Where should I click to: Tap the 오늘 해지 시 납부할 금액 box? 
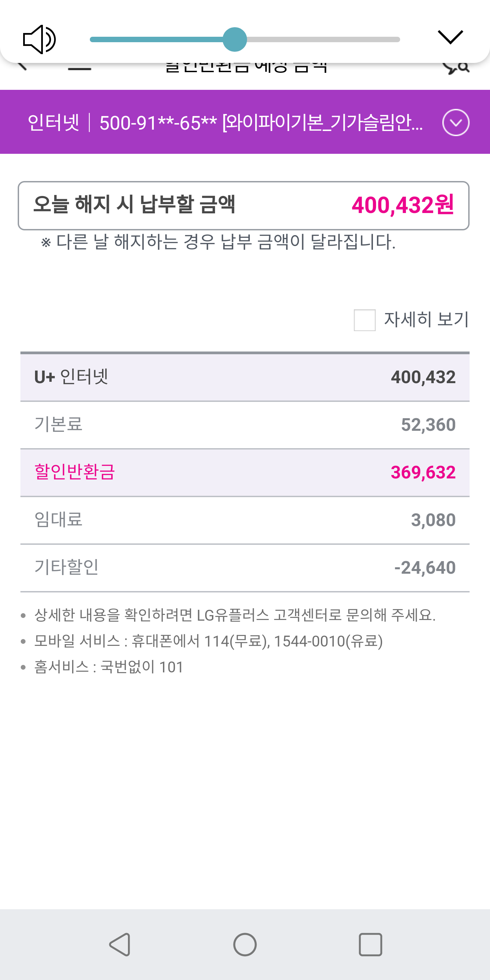point(244,206)
